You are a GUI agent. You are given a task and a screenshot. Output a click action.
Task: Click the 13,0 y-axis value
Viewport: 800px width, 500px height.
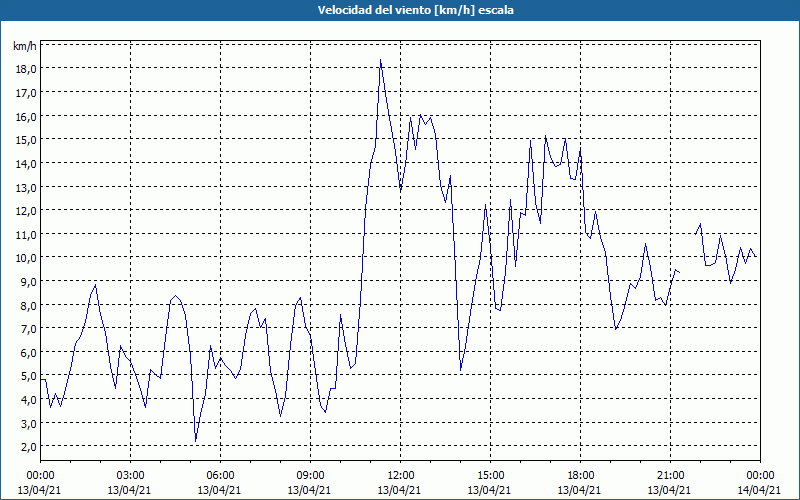26,187
